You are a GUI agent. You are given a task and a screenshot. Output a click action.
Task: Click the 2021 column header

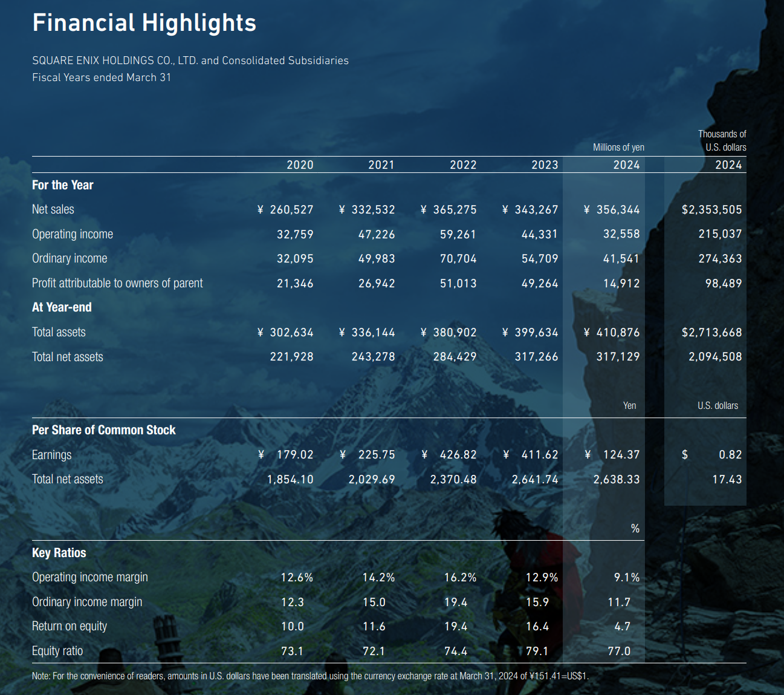click(x=381, y=165)
